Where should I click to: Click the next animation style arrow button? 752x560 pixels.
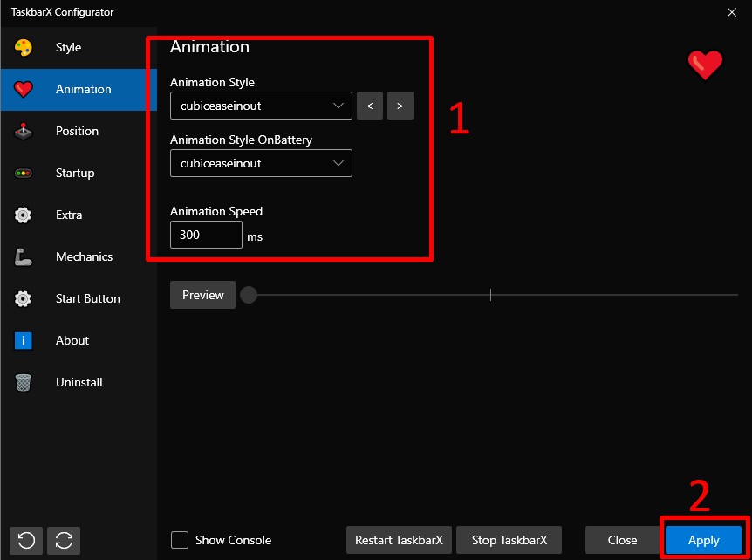(x=400, y=106)
